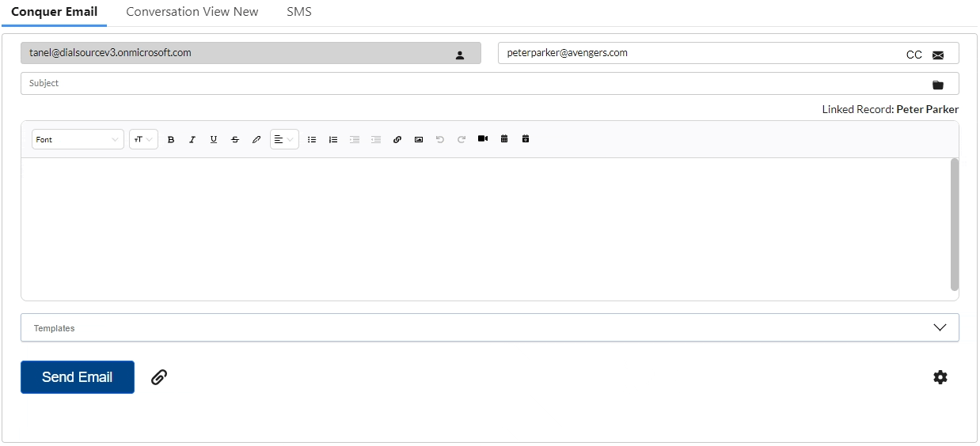This screenshot has width=980, height=446.
Task: Open the Font dropdown
Action: pyautogui.click(x=78, y=139)
